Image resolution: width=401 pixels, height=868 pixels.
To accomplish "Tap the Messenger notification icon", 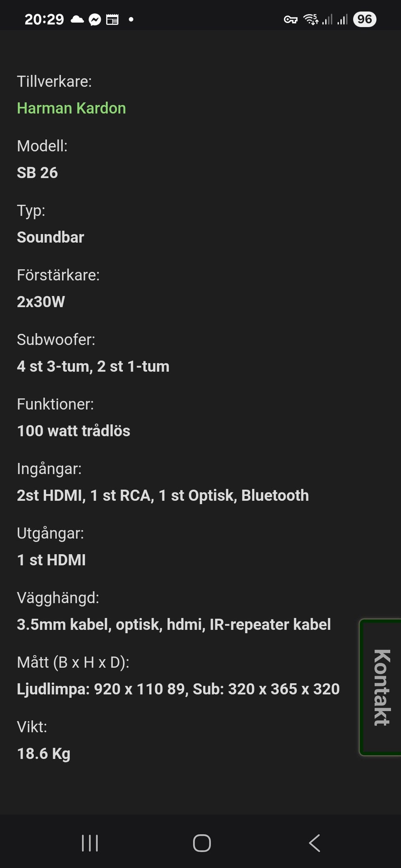I will click(x=95, y=20).
